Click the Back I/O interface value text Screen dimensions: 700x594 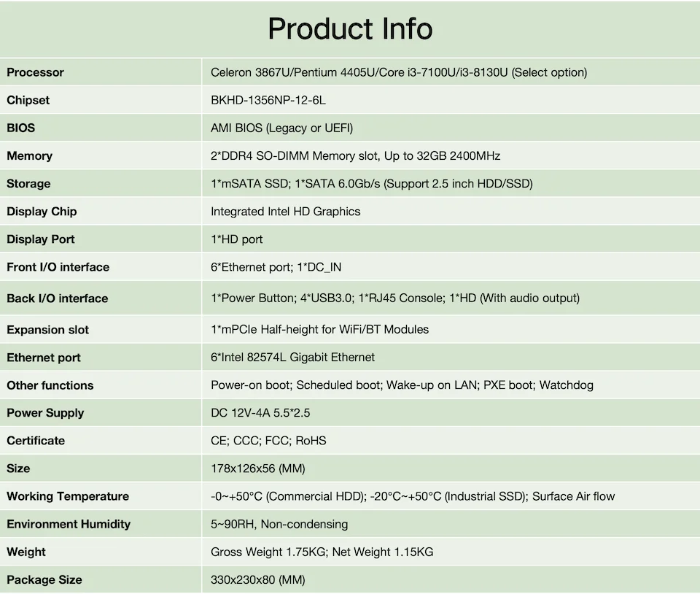tap(394, 298)
